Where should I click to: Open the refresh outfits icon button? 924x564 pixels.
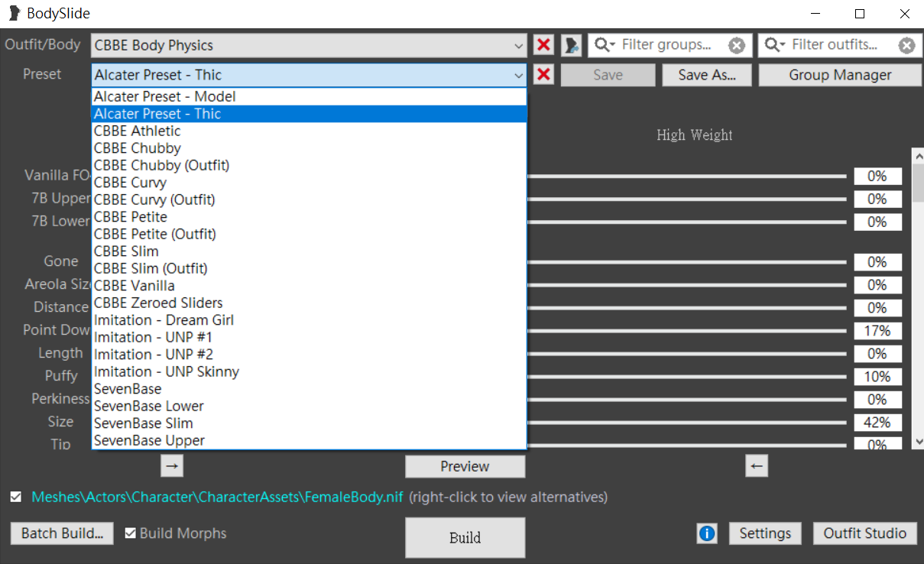click(572, 45)
